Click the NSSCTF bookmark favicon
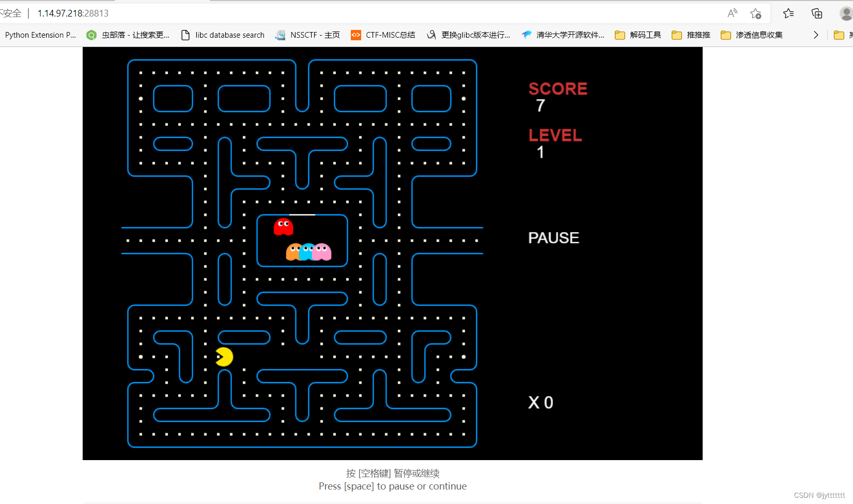 click(x=280, y=35)
